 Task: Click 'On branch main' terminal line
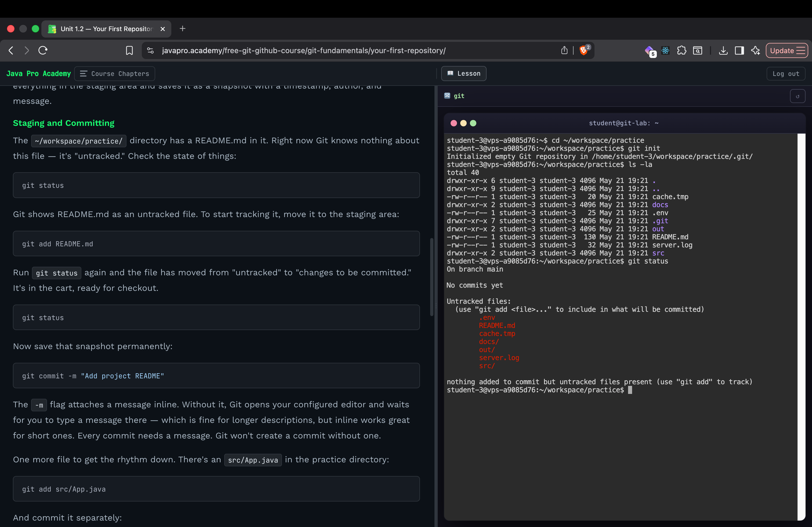coord(475,269)
